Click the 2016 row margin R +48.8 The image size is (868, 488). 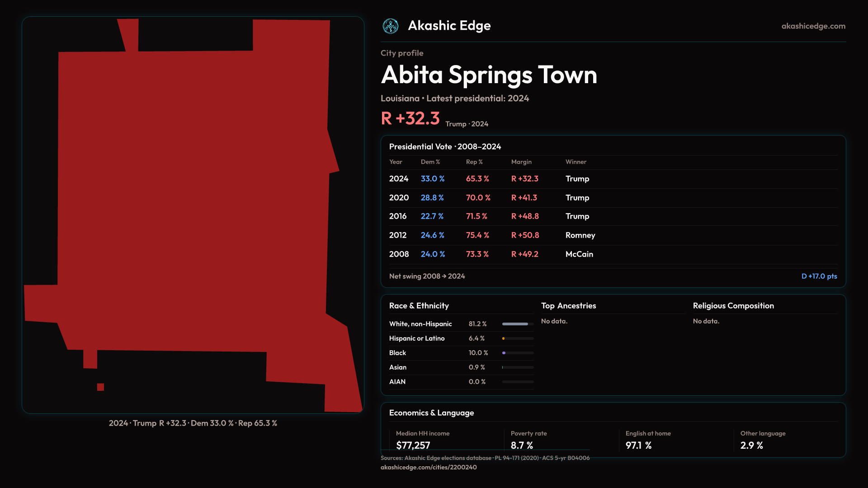(525, 216)
